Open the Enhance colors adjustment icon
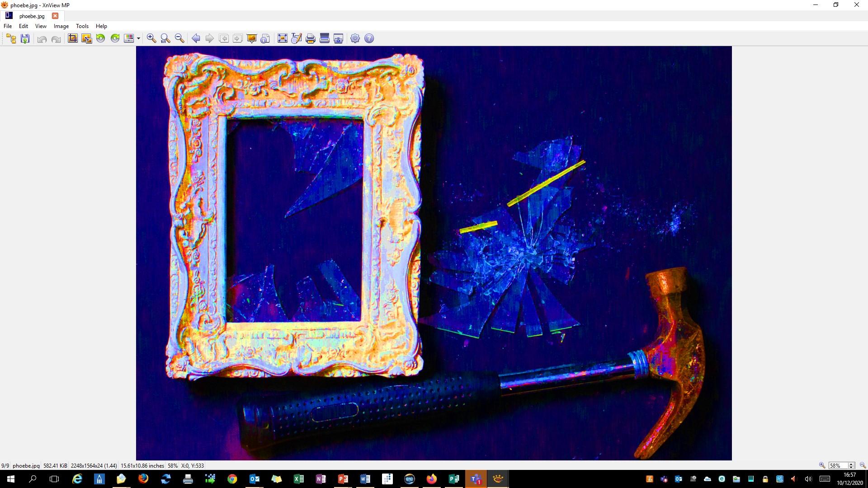This screenshot has width=868, height=488. point(129,38)
